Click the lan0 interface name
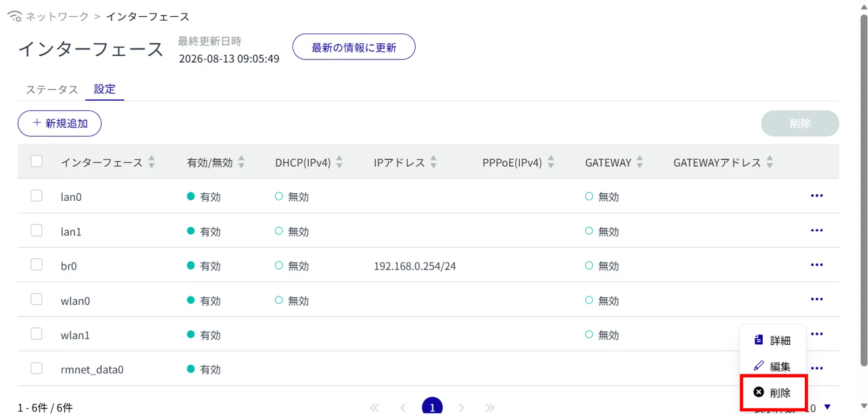868x414 pixels. (71, 197)
